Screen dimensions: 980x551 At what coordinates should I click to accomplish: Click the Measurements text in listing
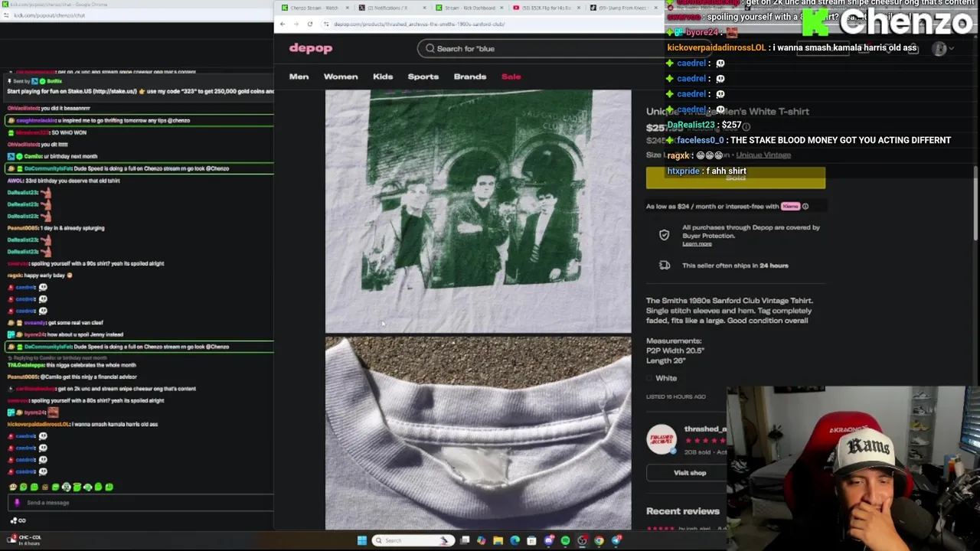point(675,350)
